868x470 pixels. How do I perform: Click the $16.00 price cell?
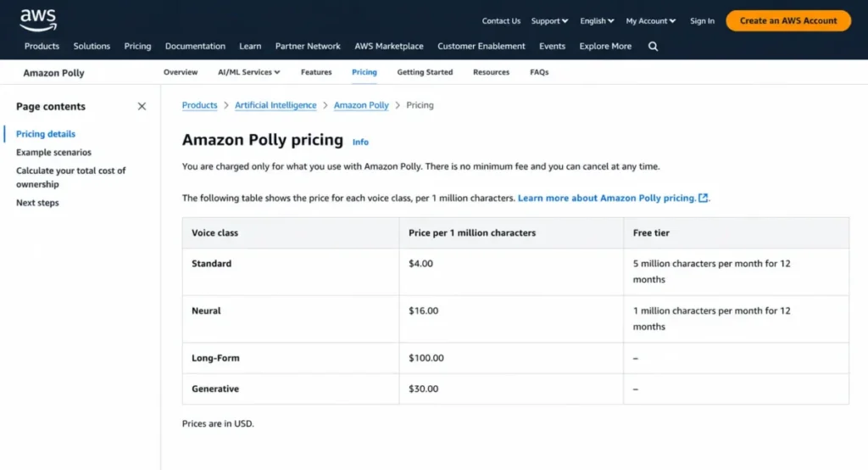pos(511,319)
